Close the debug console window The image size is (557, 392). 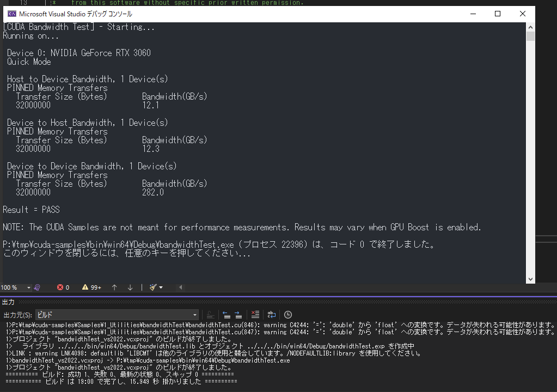pyautogui.click(x=523, y=14)
